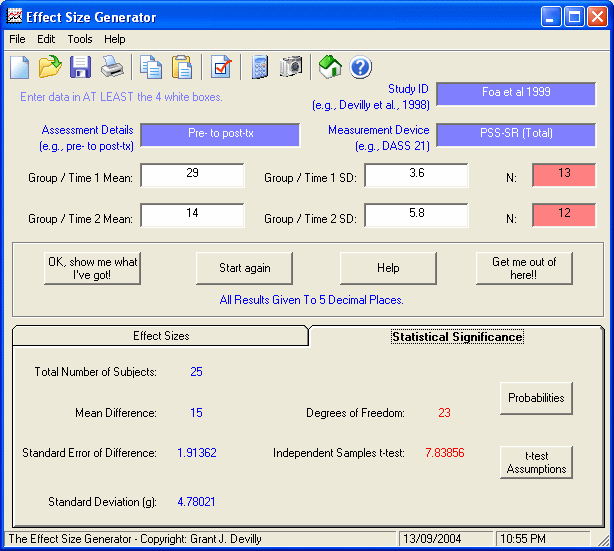The image size is (614, 551).
Task: Print results with the printer icon
Action: [112, 67]
